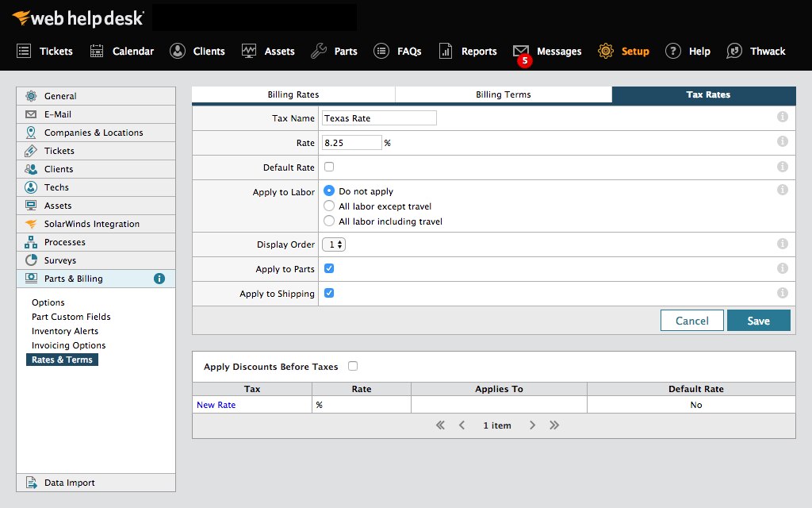Image resolution: width=812 pixels, height=508 pixels.
Task: Save the Texas Rate tax settings
Action: click(x=758, y=321)
